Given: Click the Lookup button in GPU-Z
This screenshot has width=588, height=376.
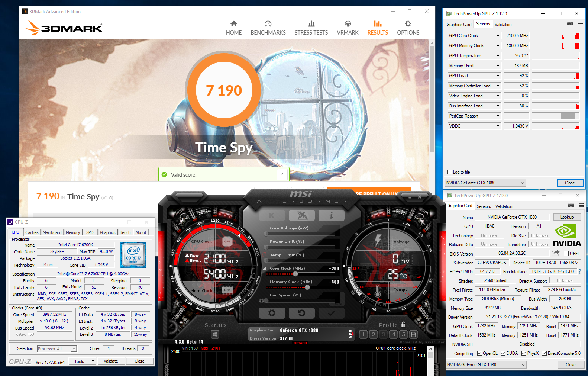Looking at the screenshot, I should [x=567, y=217].
